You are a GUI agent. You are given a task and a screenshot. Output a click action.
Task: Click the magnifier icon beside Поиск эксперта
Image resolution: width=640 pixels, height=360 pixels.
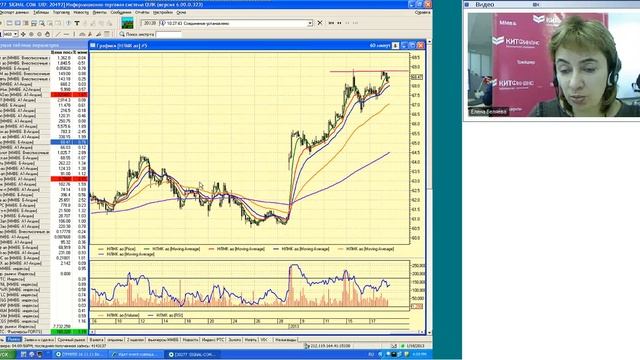pyautogui.click(x=122, y=34)
